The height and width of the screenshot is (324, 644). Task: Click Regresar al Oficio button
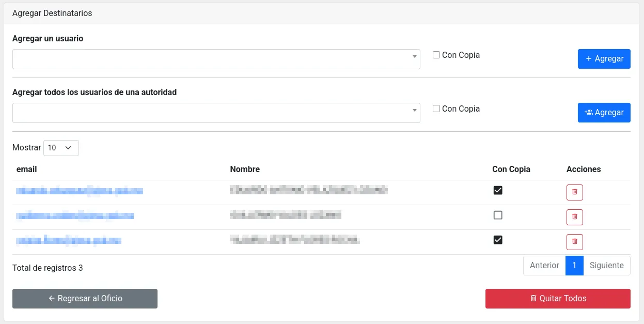coord(85,299)
